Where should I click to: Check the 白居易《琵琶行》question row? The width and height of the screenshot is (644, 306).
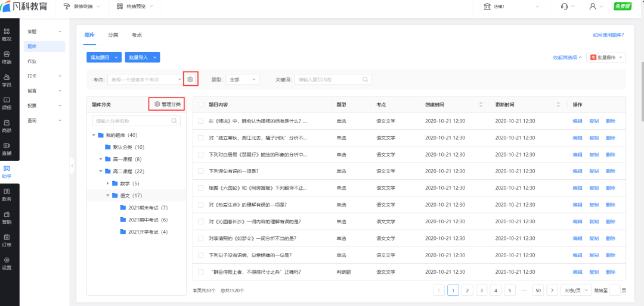(201, 155)
